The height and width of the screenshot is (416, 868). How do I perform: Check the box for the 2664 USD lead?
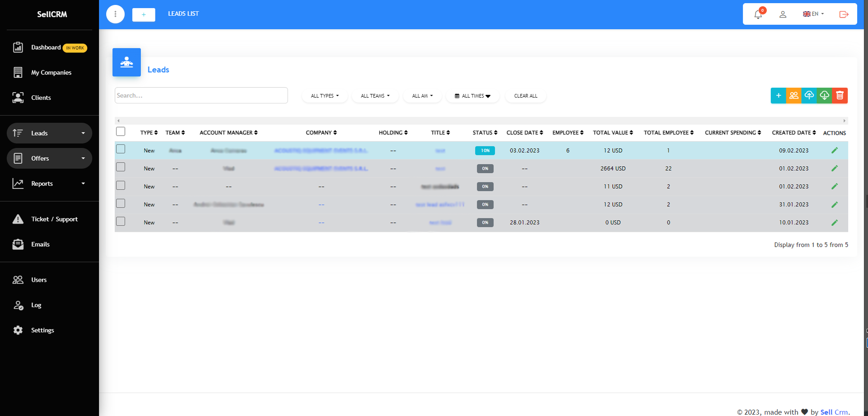(121, 167)
